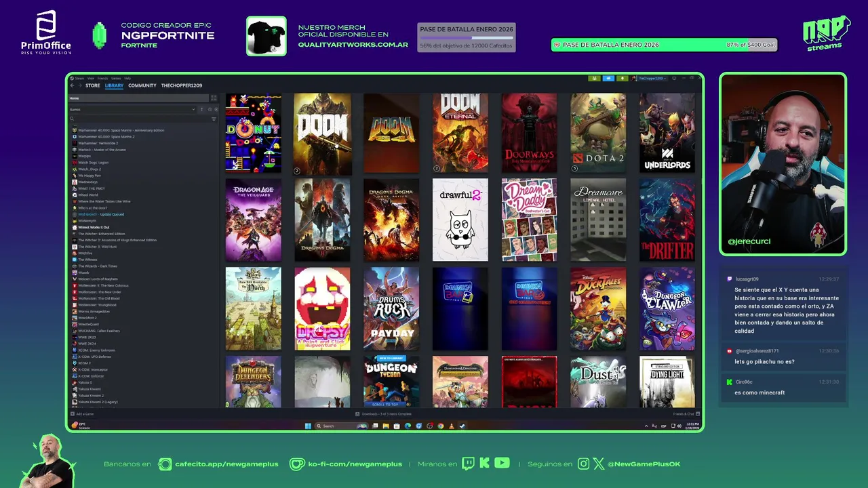This screenshot has width=868, height=488.
Task: Open Dragon Age: The Veilguard cover
Action: pos(253,220)
